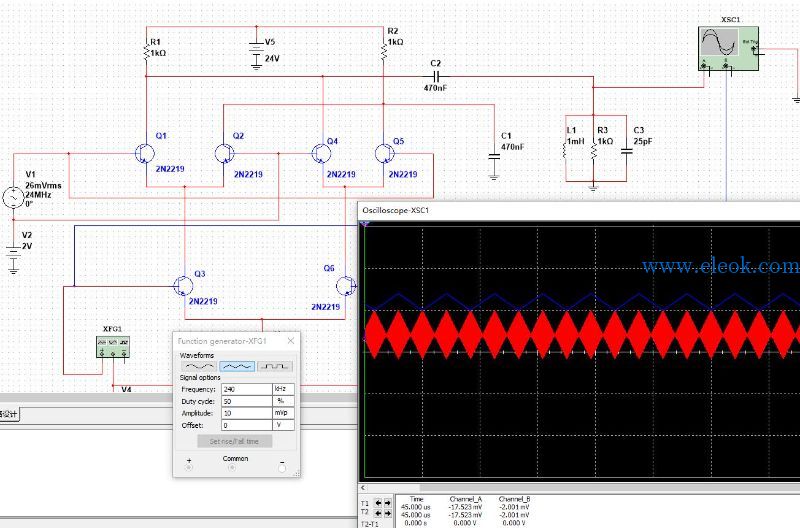
Task: Select transistor Q5 symbol
Action: [x=384, y=153]
